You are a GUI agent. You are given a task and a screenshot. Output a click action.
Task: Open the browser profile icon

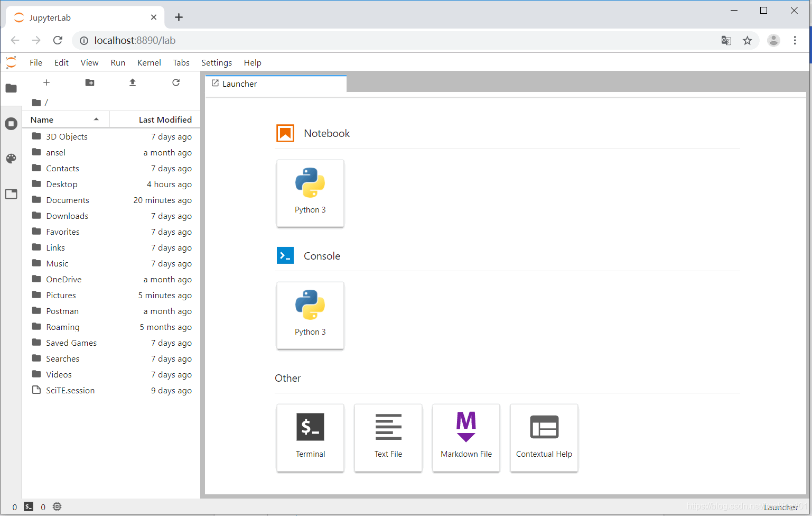click(773, 40)
